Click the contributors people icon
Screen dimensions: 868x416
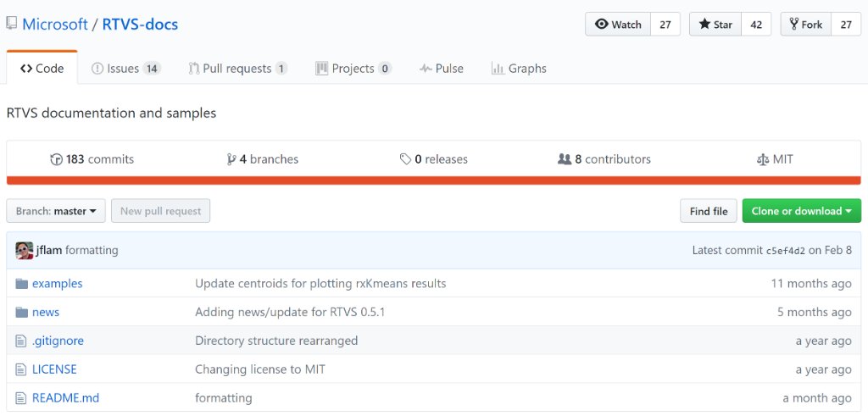coord(564,159)
